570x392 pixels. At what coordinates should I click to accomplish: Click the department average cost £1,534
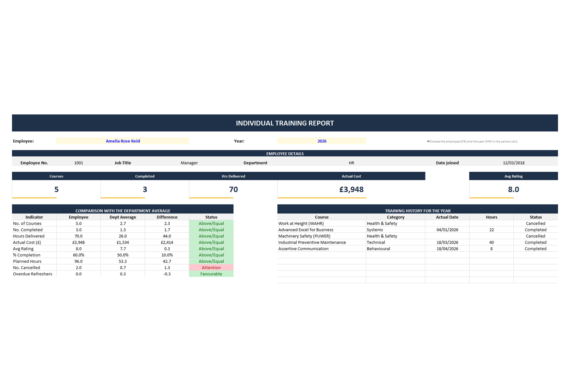123,242
